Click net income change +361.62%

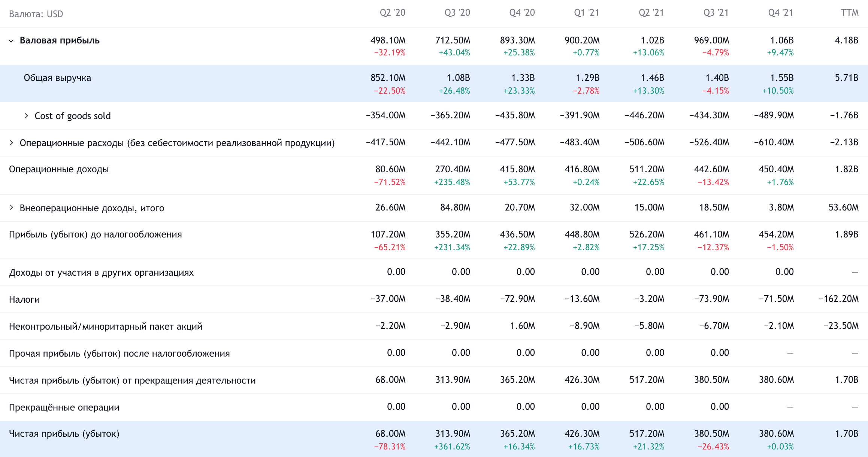(x=452, y=447)
